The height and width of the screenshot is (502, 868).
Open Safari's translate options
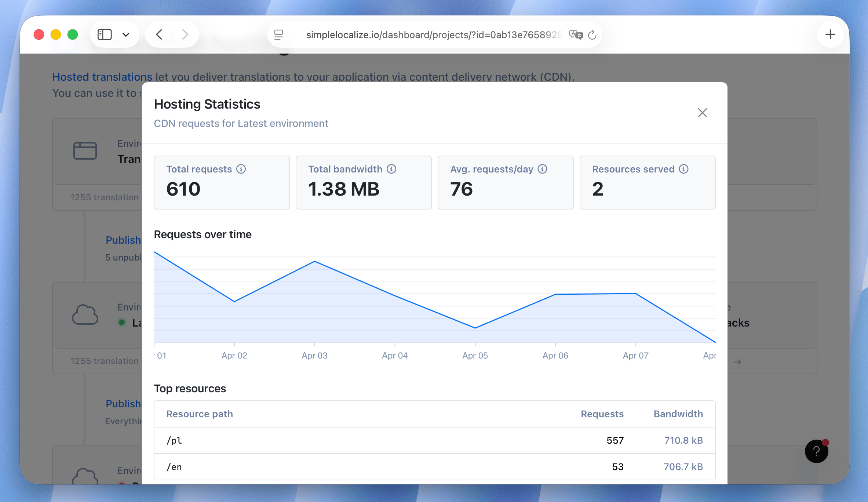576,34
